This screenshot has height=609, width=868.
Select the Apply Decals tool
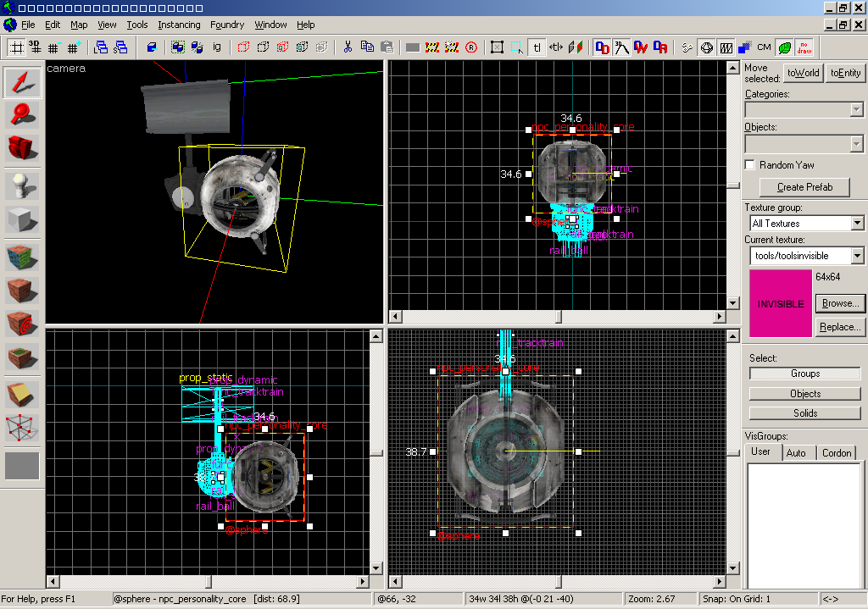pos(22,324)
